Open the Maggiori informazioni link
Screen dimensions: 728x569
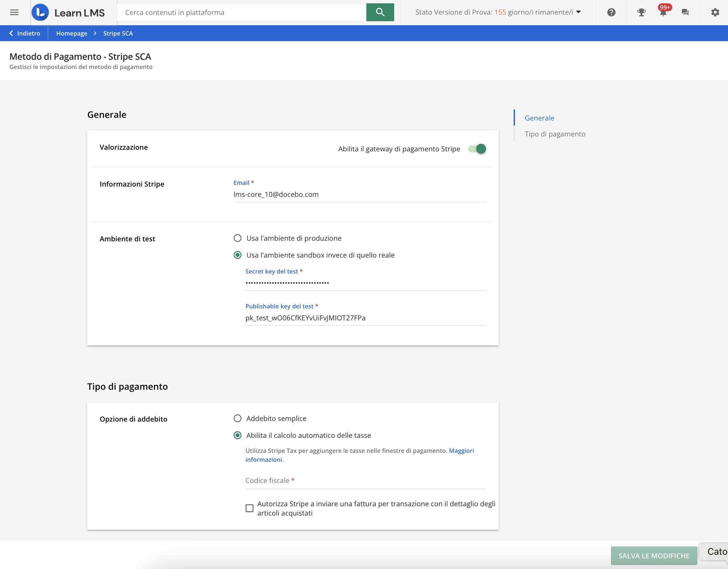coord(461,450)
